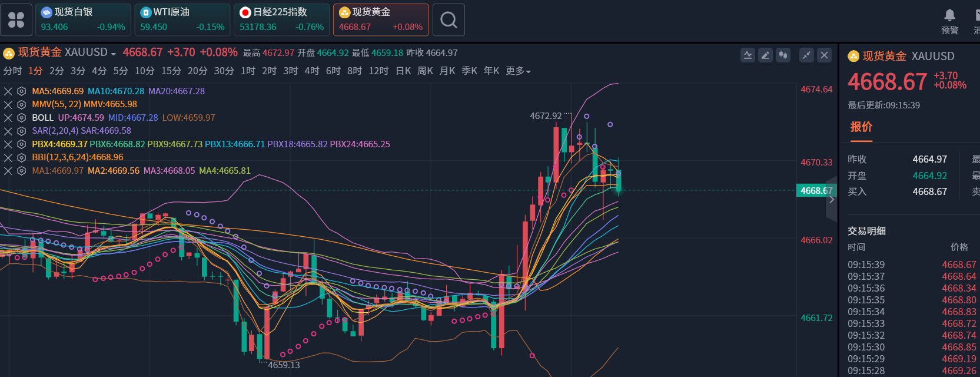Expand the side panel chevron arrow
Image resolution: width=980 pixels, height=377 pixels.
832,200
